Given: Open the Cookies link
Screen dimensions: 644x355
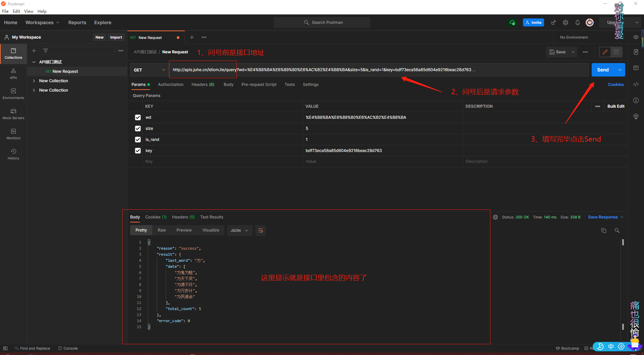Looking at the screenshot, I should point(616,85).
